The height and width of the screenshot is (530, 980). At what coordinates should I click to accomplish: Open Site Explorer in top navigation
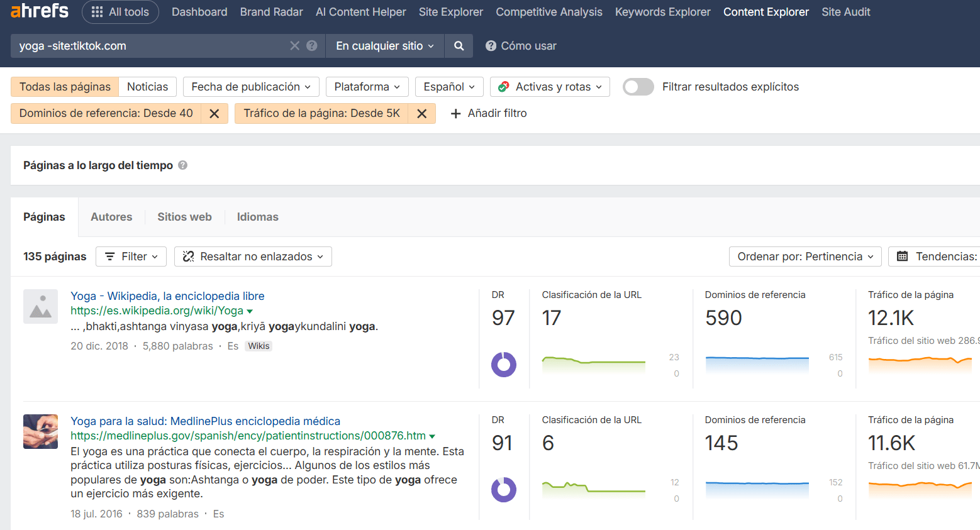(451, 12)
